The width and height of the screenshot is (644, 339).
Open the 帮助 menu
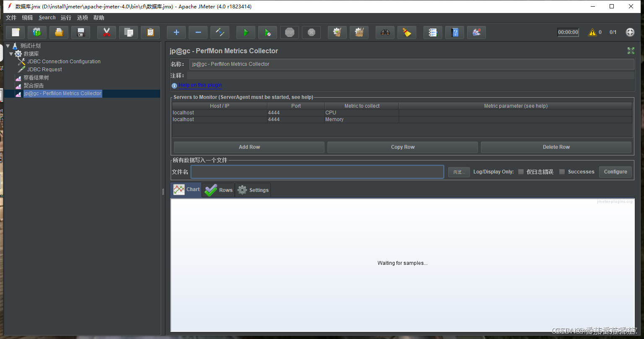[x=99, y=18]
